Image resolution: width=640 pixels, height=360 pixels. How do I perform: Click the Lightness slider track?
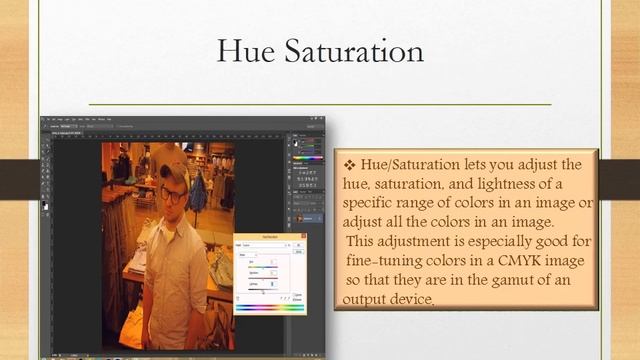coord(263,289)
